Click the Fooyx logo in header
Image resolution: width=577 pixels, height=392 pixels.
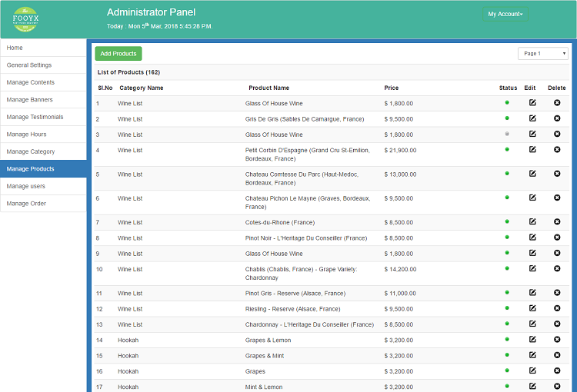coord(25,19)
